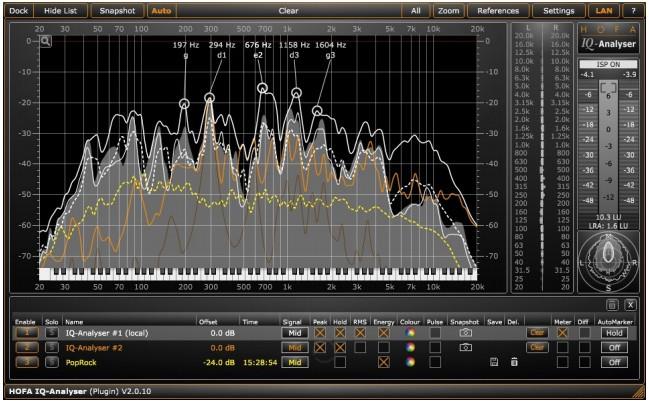Close the list panel with X icon

click(x=630, y=304)
